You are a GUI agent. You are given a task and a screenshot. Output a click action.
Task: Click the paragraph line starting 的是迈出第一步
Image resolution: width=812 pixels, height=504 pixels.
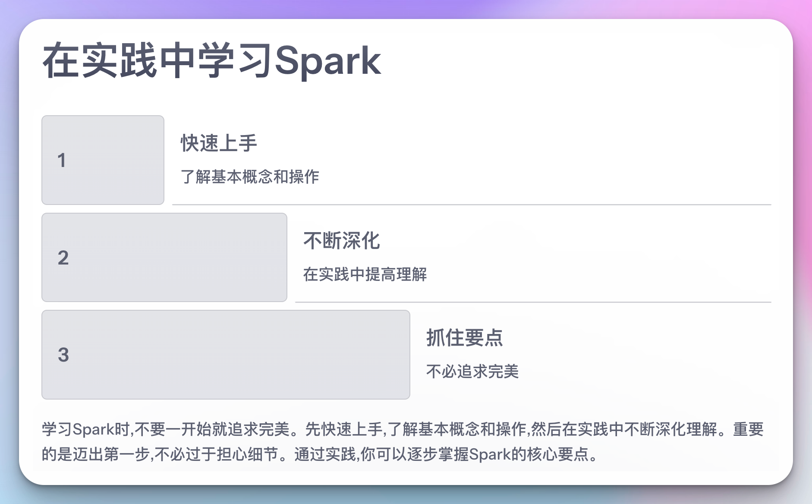pyautogui.click(x=320, y=454)
